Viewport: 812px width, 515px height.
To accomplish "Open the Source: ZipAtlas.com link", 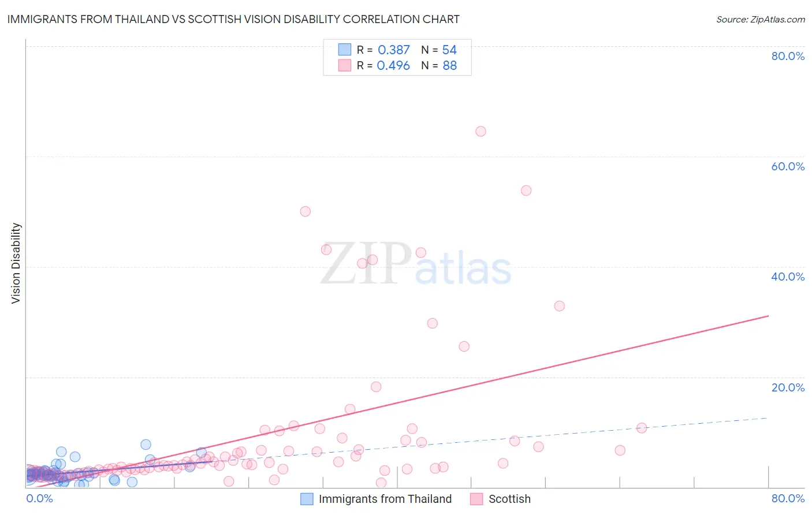I will tap(761, 19).
